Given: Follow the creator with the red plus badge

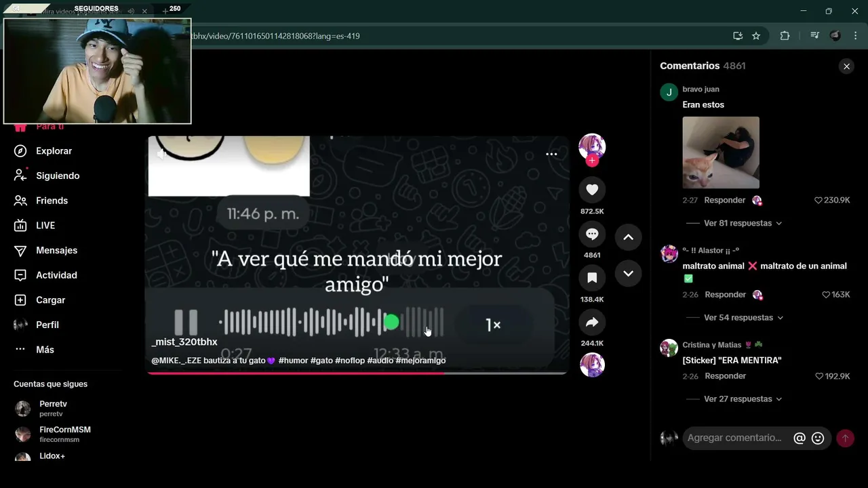Looking at the screenshot, I should coord(592,161).
